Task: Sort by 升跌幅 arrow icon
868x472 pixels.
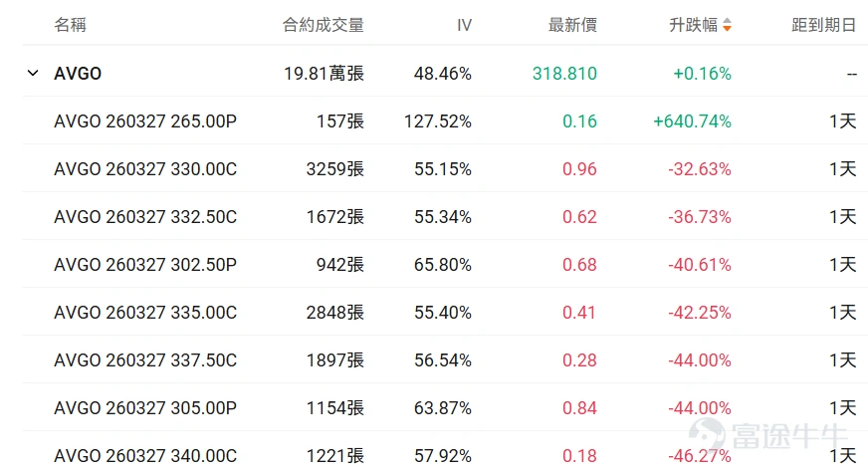Action: [x=727, y=25]
